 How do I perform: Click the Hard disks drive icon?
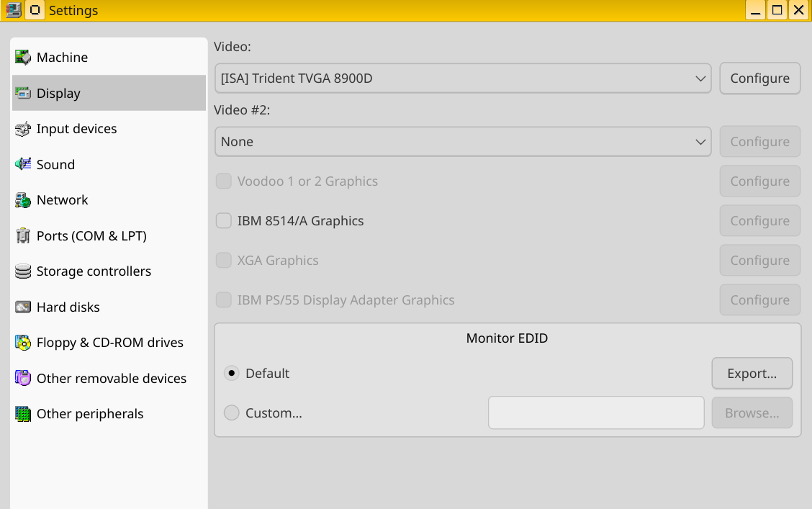(x=23, y=307)
